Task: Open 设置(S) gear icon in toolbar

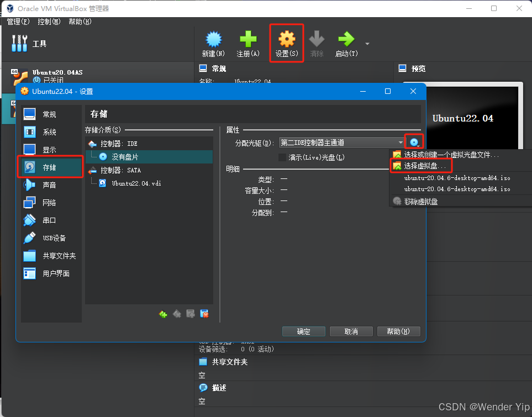Action: coord(287,44)
